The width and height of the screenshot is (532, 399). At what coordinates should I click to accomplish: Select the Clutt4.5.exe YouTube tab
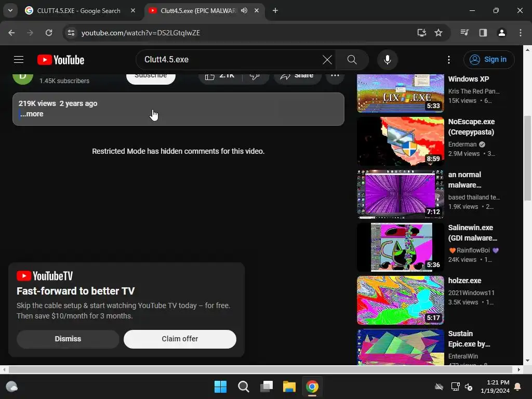(x=198, y=11)
